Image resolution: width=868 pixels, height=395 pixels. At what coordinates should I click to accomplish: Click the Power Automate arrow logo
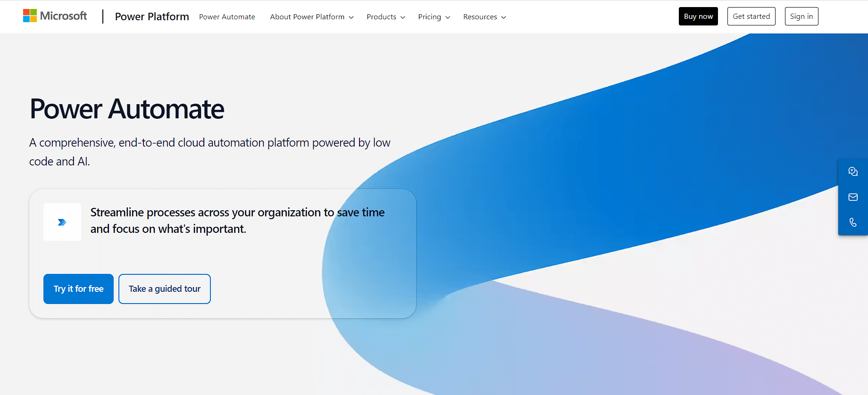tap(62, 222)
